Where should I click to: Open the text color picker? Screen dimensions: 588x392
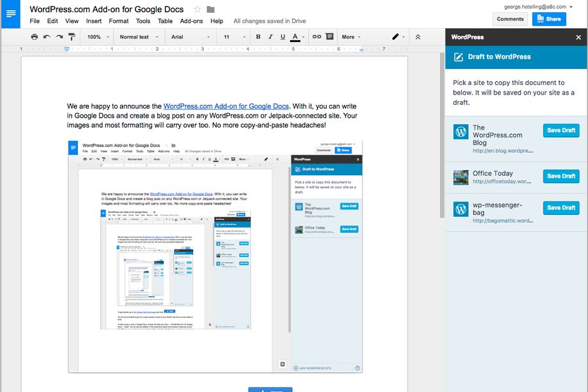pos(296,37)
